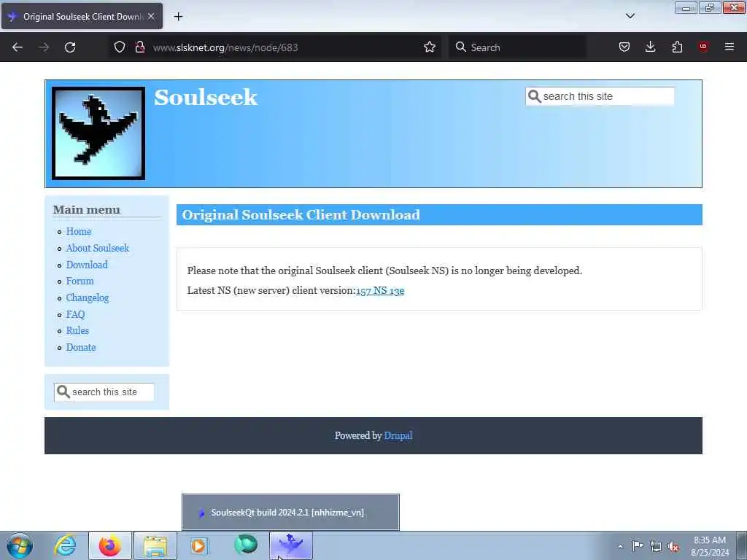Open the tracking protection shield icon

[120, 47]
